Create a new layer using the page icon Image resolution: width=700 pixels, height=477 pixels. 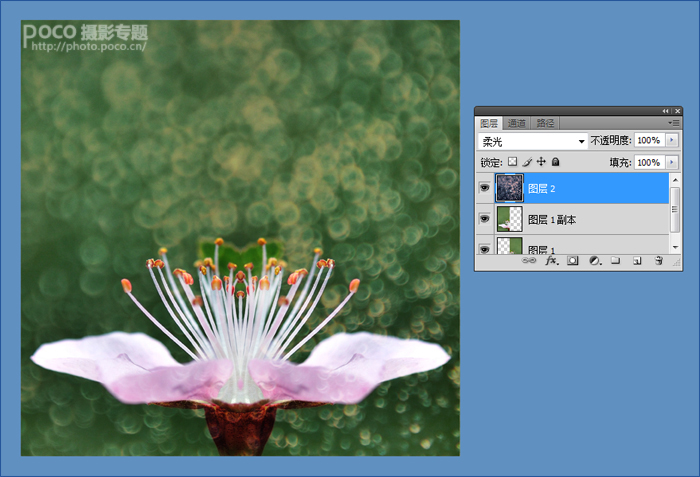pyautogui.click(x=637, y=260)
